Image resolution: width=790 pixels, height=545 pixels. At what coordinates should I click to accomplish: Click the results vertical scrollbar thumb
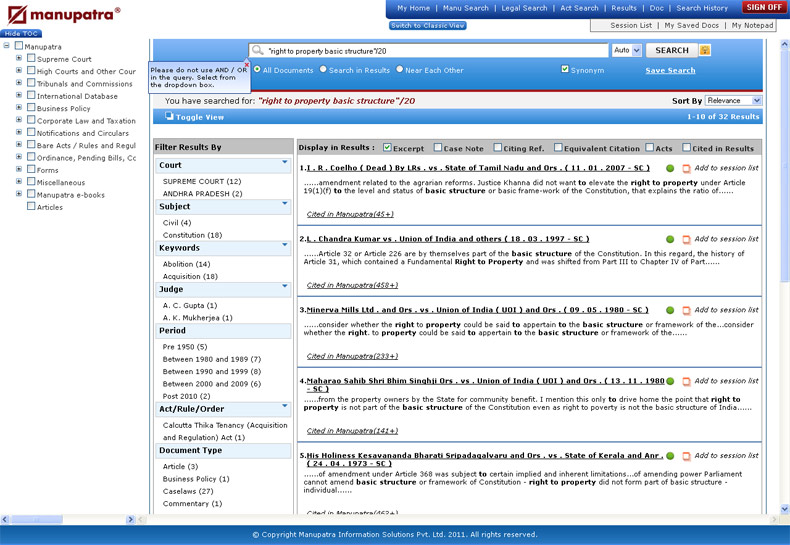784,166
